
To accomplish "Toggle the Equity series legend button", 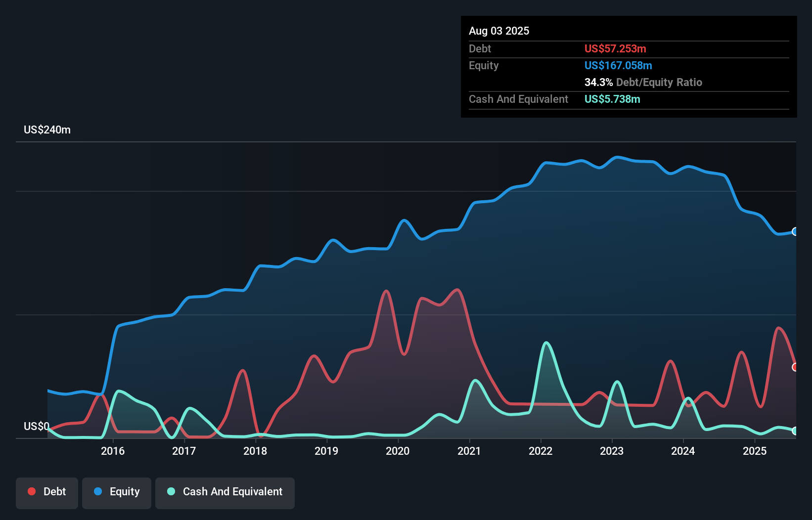I will pos(116,492).
